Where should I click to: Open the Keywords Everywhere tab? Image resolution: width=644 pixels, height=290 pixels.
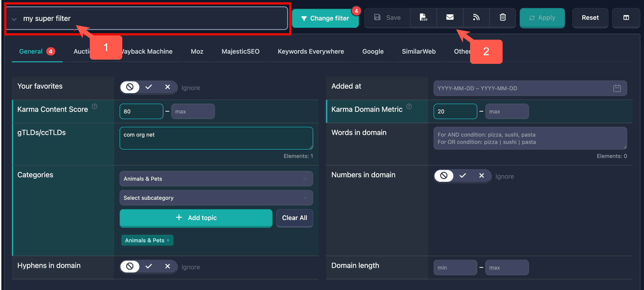pos(311,51)
